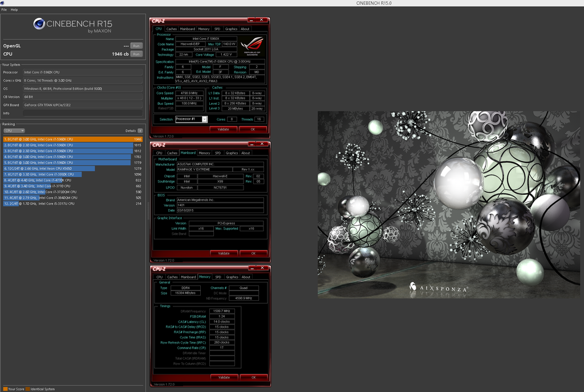Viewport: 584px width, 392px height.
Task: Open Caches tab in CPU-Z processor window
Action: (171, 28)
